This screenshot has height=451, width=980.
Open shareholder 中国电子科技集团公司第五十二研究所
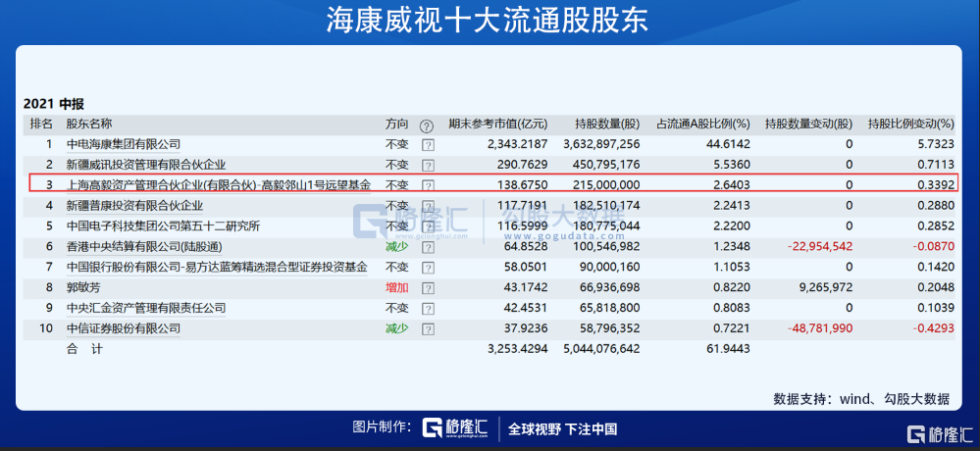[163, 226]
